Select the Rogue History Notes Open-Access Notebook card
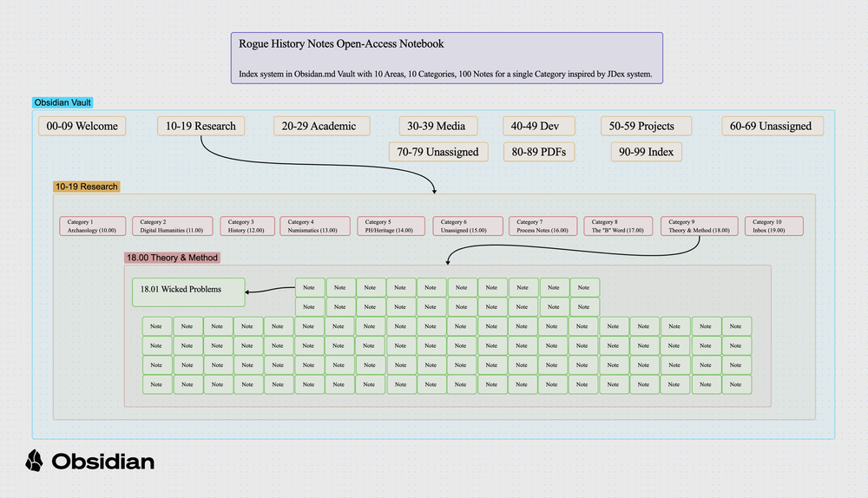 (447, 58)
